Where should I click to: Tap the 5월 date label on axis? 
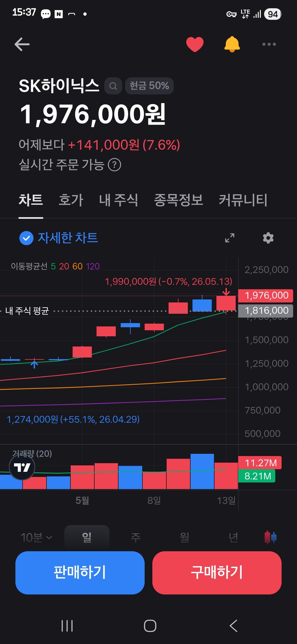pos(82,500)
